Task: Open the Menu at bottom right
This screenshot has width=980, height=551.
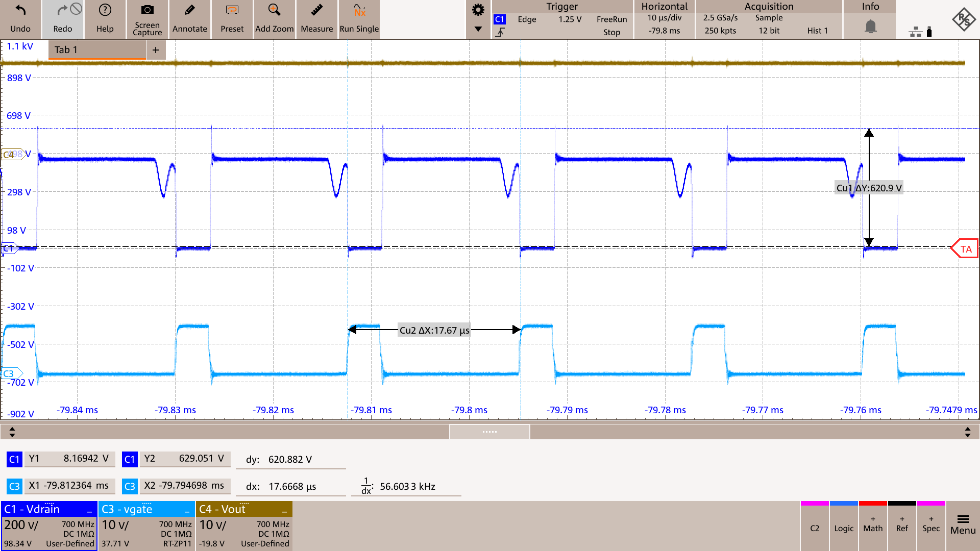Action: 963,525
